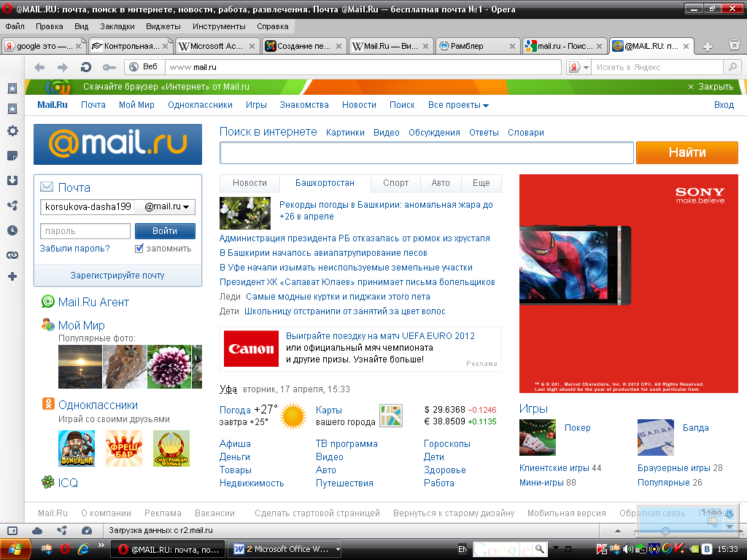This screenshot has height=560, width=747.
Task: Open volume control in system tray
Action: click(628, 550)
